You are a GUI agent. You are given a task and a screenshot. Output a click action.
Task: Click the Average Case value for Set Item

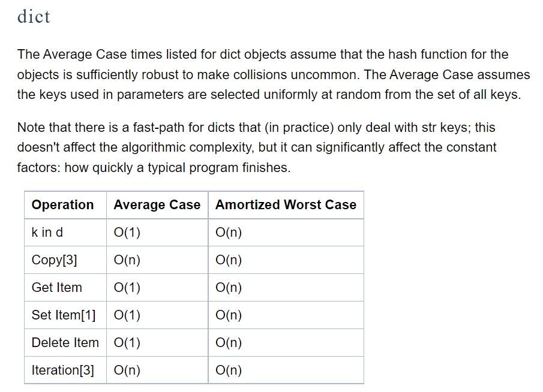tap(127, 315)
